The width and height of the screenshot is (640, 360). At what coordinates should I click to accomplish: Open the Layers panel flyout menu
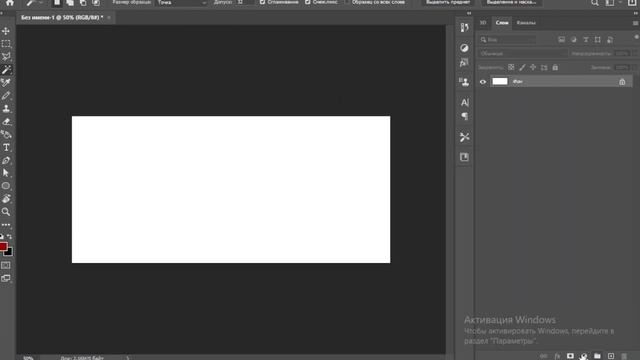coord(636,23)
